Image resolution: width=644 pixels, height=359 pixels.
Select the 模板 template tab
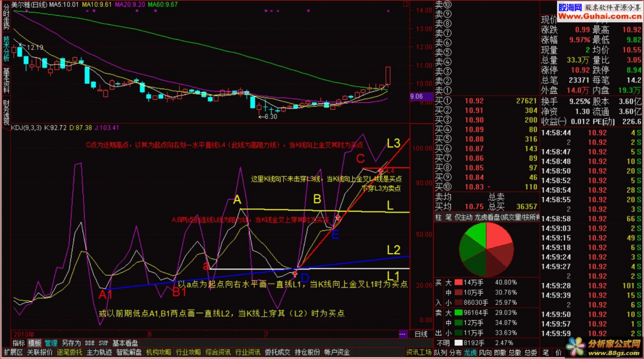(x=35, y=343)
